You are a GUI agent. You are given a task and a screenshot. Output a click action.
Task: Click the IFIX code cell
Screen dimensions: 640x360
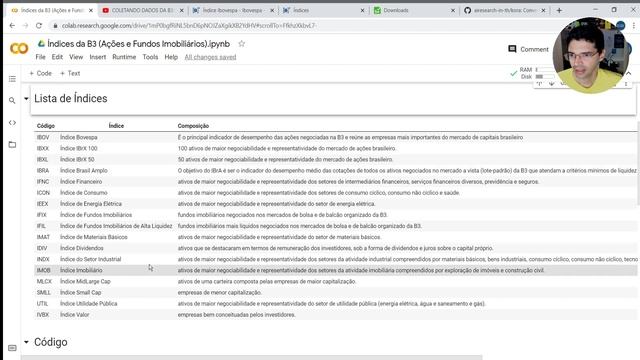pos(42,215)
